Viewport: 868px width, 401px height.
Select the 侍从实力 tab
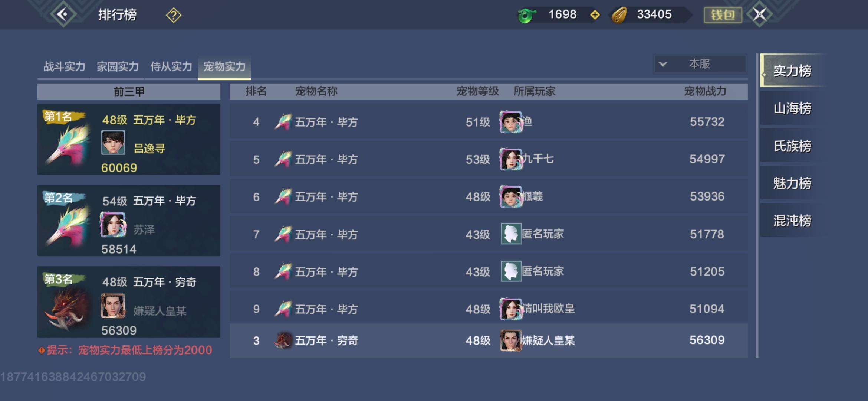[x=171, y=67]
